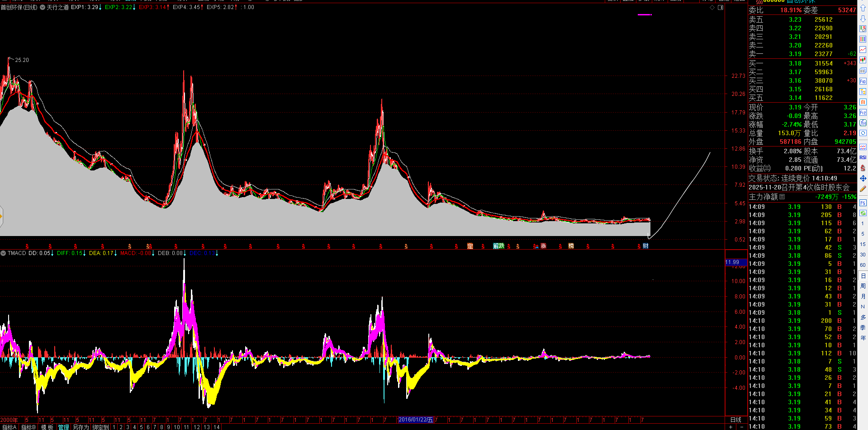This screenshot has width=868, height=430.
Task: Select the 年 yearly period
Action: click(x=863, y=338)
